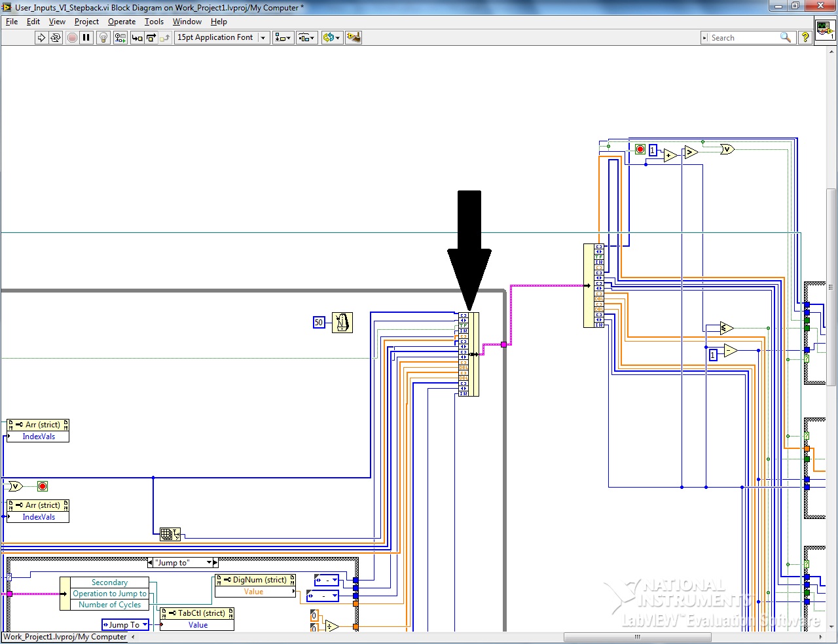Select the Unbundle cluster node fed by the pink wire
The width and height of the screenshot is (838, 644).
pyautogui.click(x=594, y=285)
